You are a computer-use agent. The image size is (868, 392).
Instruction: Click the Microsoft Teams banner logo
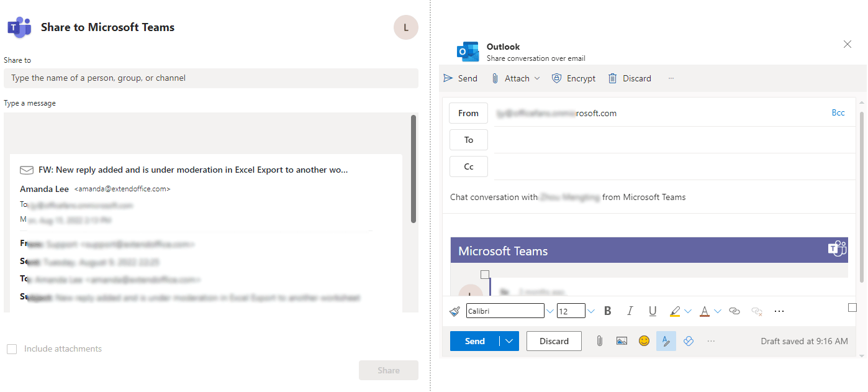838,248
